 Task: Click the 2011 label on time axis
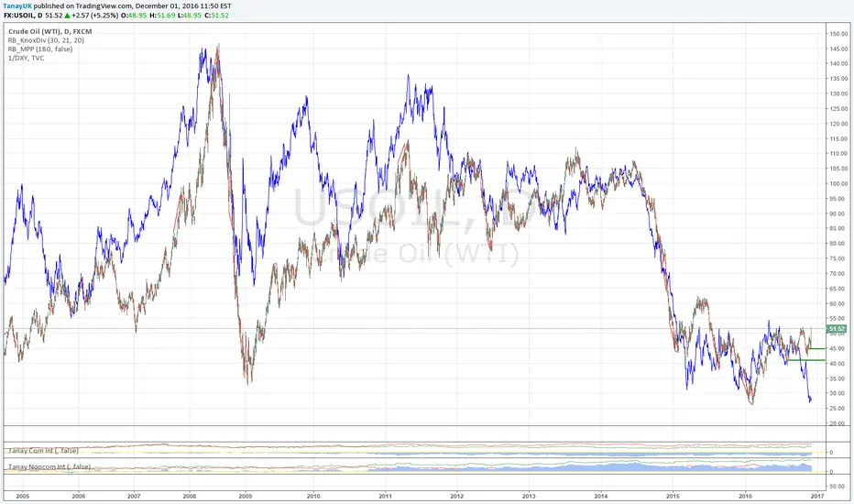click(385, 496)
